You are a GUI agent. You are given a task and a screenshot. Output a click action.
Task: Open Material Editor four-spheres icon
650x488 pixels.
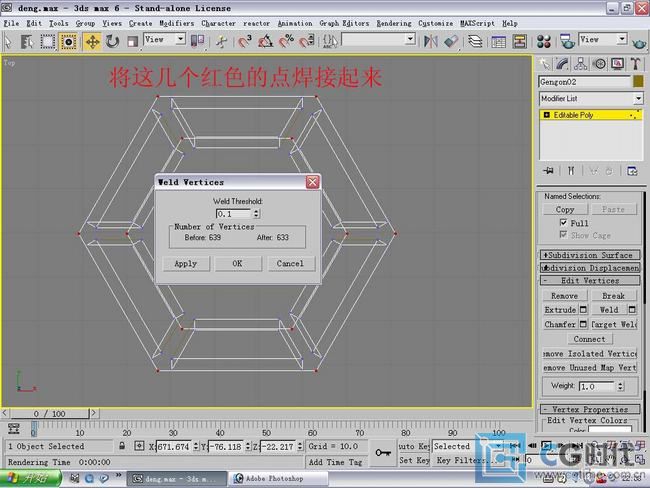coord(543,41)
